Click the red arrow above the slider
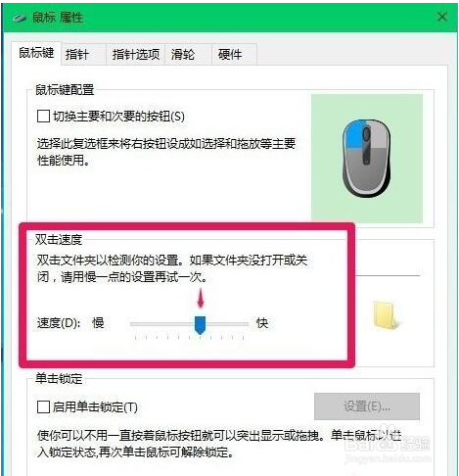Viewport: 459px width, 476px height. pyautogui.click(x=201, y=299)
